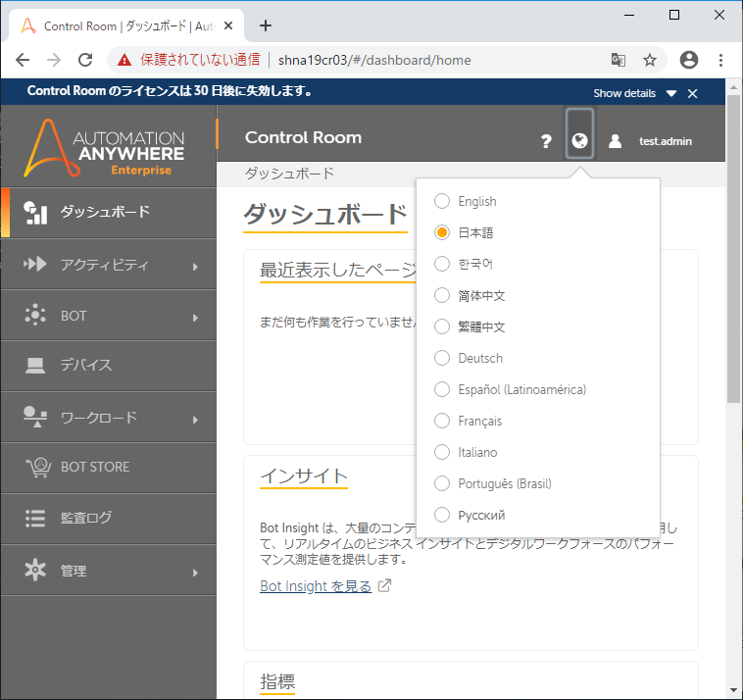Image resolution: width=743 pixels, height=700 pixels.
Task: Go back to previous page
Action: (x=23, y=60)
